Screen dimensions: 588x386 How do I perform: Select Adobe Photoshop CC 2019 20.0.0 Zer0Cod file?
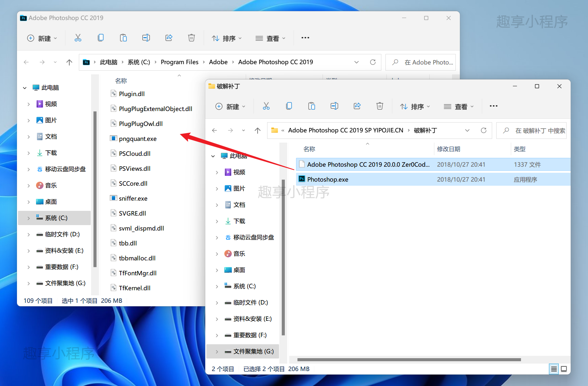point(433,164)
